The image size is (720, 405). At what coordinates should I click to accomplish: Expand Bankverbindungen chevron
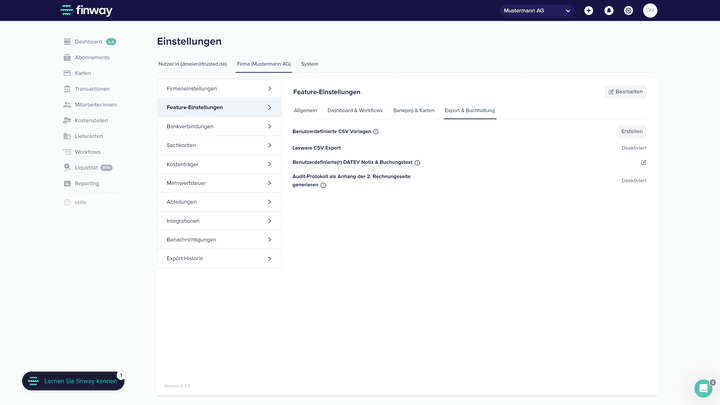pos(270,126)
